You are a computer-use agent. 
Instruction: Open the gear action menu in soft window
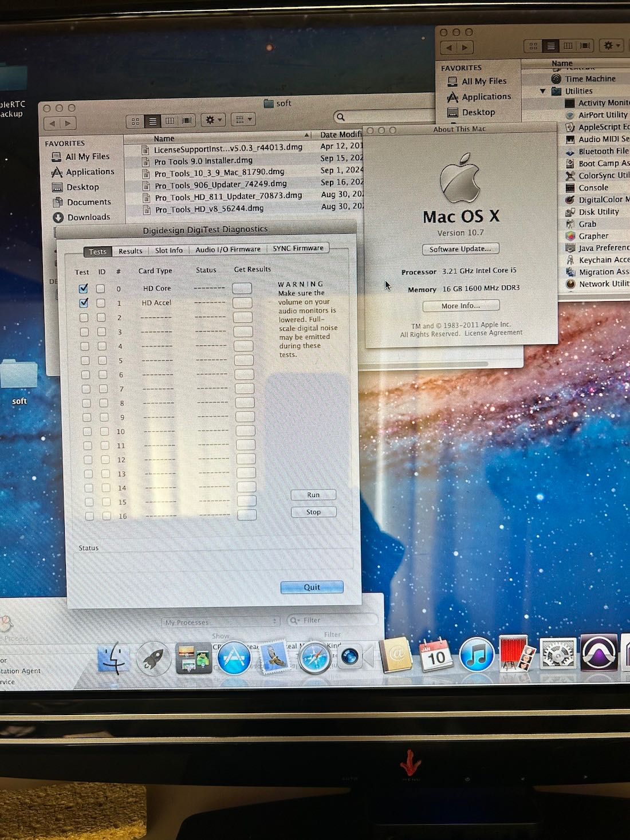click(212, 120)
